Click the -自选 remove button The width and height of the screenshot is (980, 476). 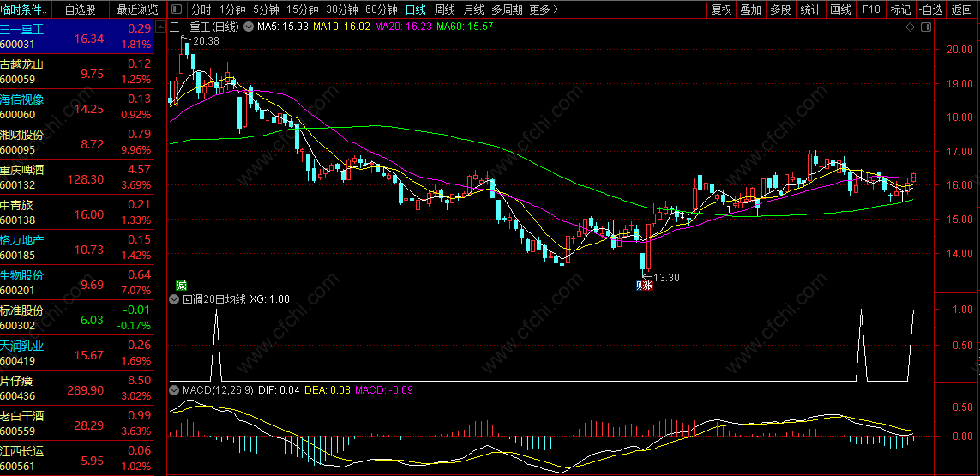[x=931, y=9]
